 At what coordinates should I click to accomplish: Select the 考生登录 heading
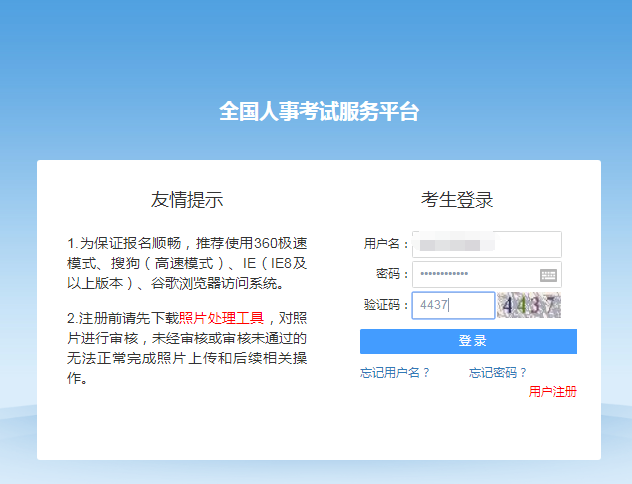[x=457, y=199]
